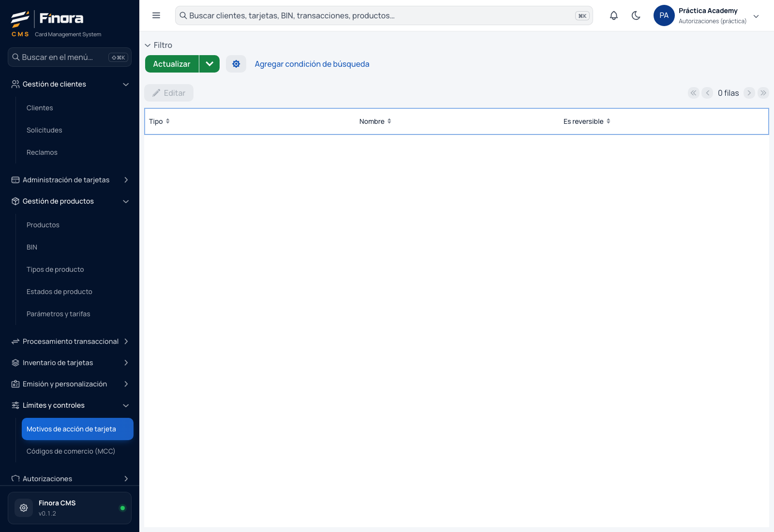Toggle the hamburger sidebar menu icon
The width and height of the screenshot is (774, 532).
coord(156,15)
